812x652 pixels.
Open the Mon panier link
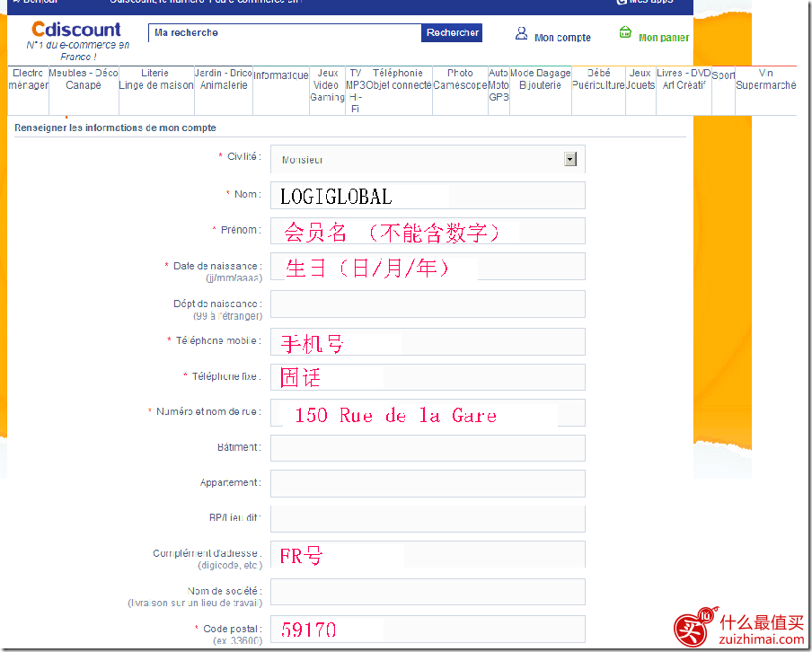point(664,38)
